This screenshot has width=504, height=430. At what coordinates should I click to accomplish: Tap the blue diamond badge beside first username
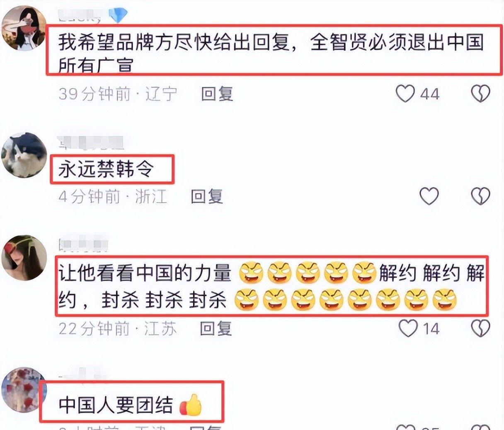118,15
